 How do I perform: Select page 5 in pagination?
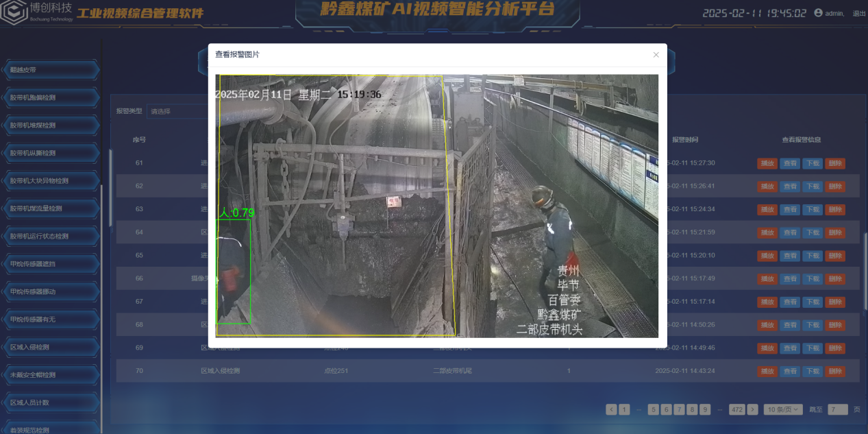654,409
